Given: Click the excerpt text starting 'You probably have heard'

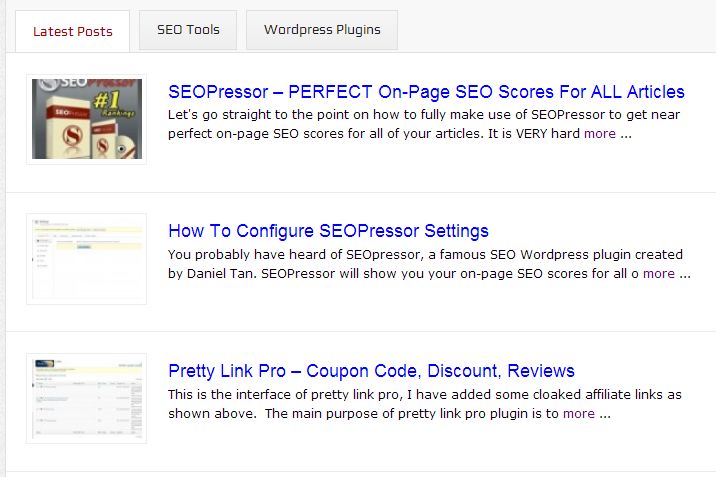Looking at the screenshot, I should click(420, 254).
